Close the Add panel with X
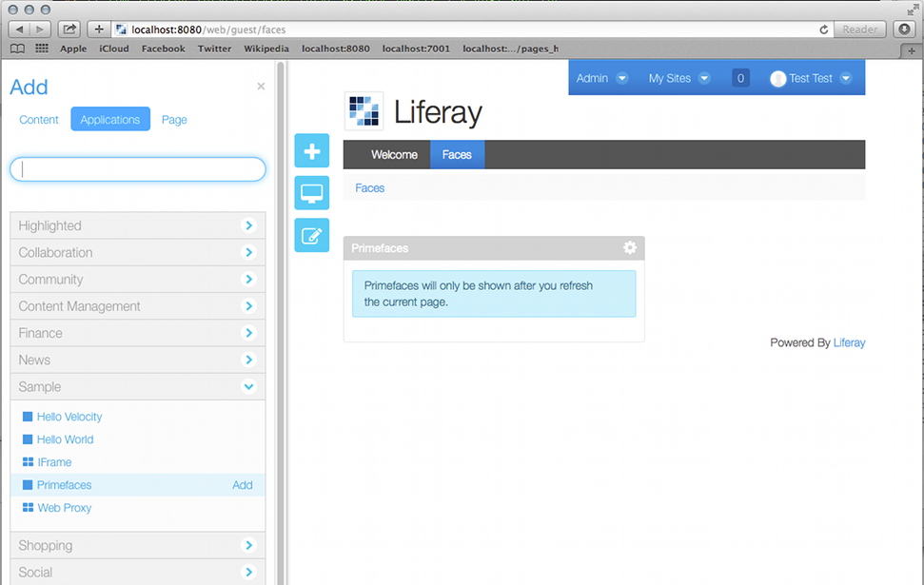This screenshot has height=585, width=924. tap(261, 87)
